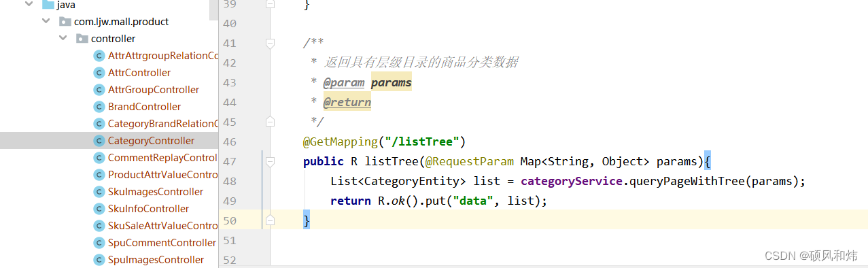
Task: Click the class icon beside AttrAttrgroupRelationController
Action: point(99,55)
